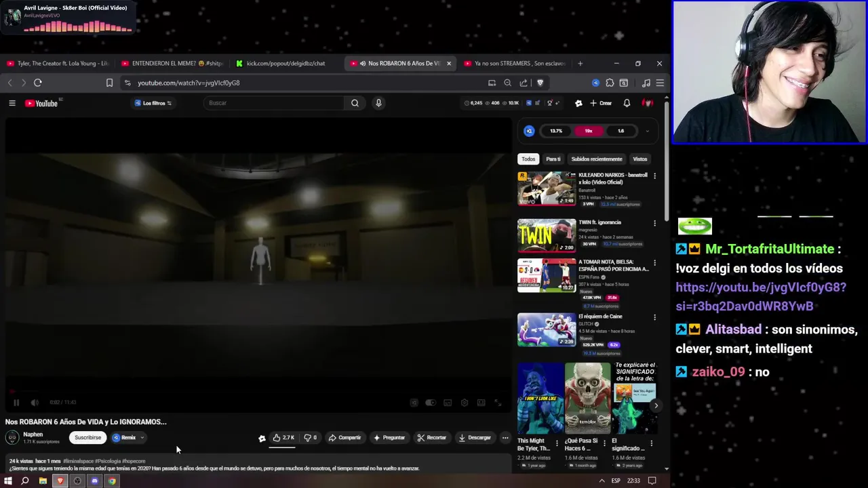Like the video with 2.7 K thumbs up
This screenshot has height=488, width=868.
coord(283,438)
